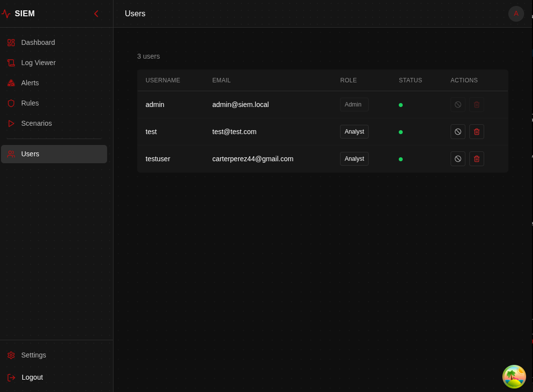Click the Scenarios play icon

(x=11, y=123)
